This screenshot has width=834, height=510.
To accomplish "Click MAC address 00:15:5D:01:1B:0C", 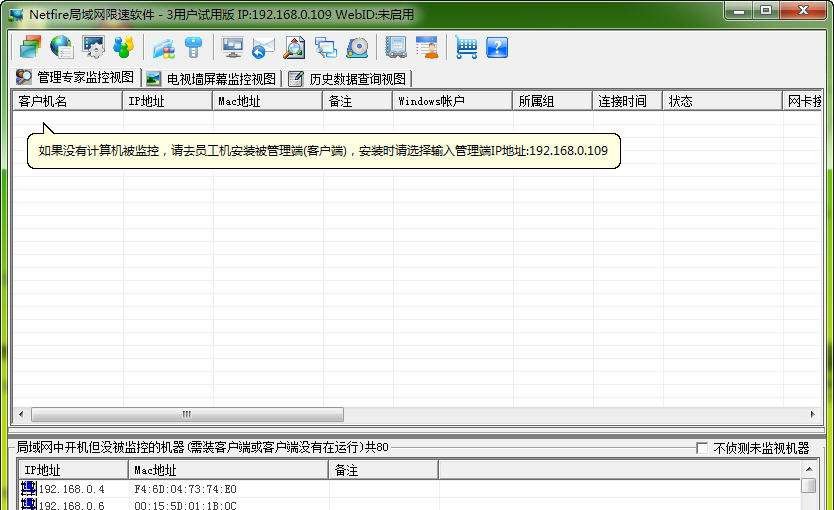I will 185,505.
